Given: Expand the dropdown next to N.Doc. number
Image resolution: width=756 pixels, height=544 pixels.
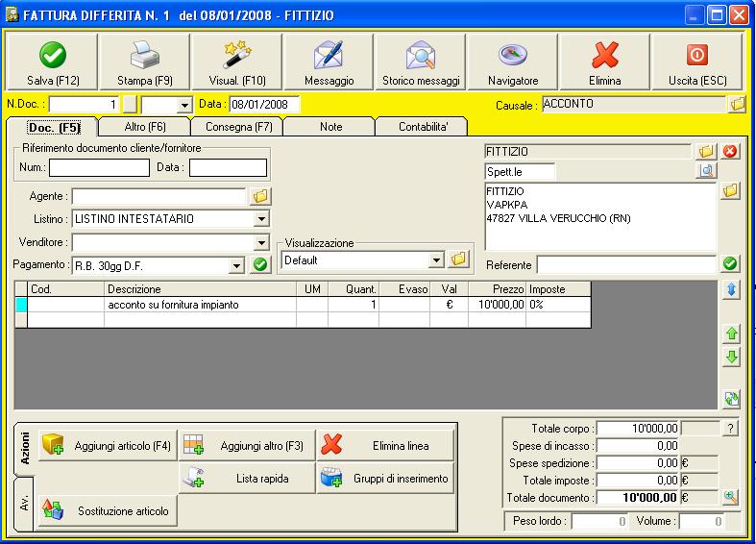Looking at the screenshot, I should [x=184, y=104].
